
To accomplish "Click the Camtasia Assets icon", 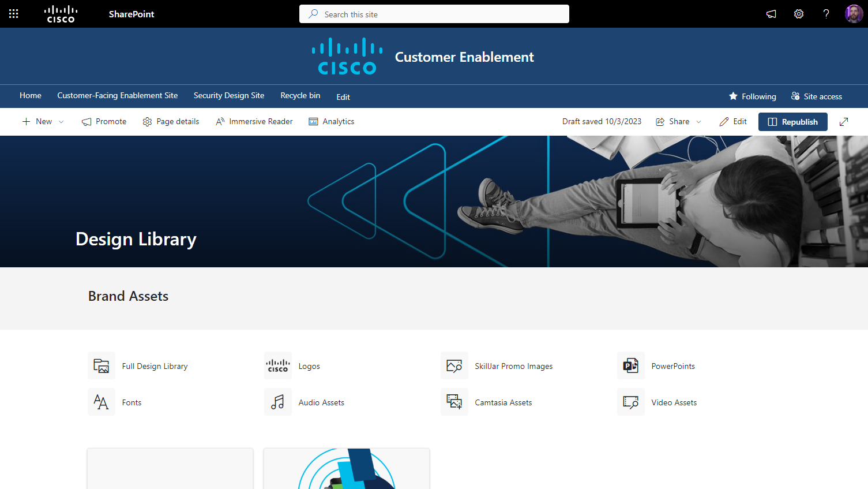I will pos(454,402).
